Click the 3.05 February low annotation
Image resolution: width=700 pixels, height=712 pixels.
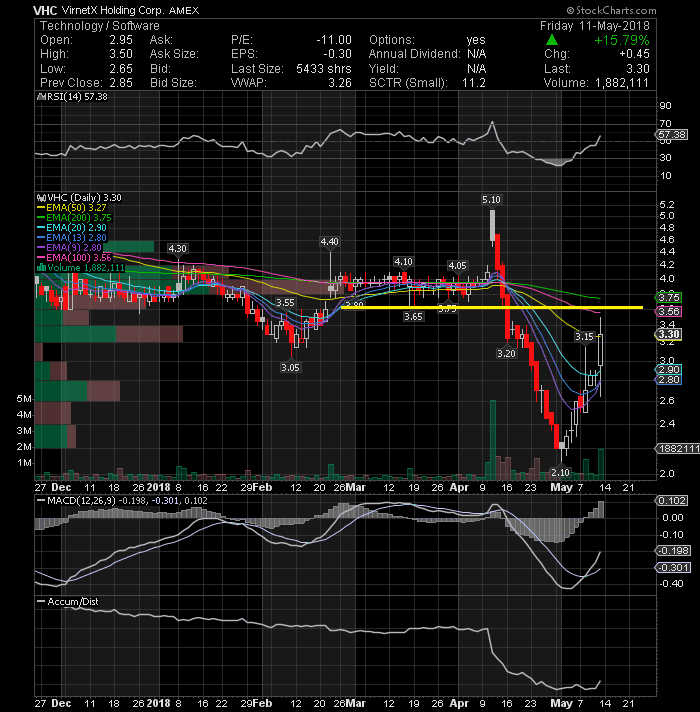point(290,367)
